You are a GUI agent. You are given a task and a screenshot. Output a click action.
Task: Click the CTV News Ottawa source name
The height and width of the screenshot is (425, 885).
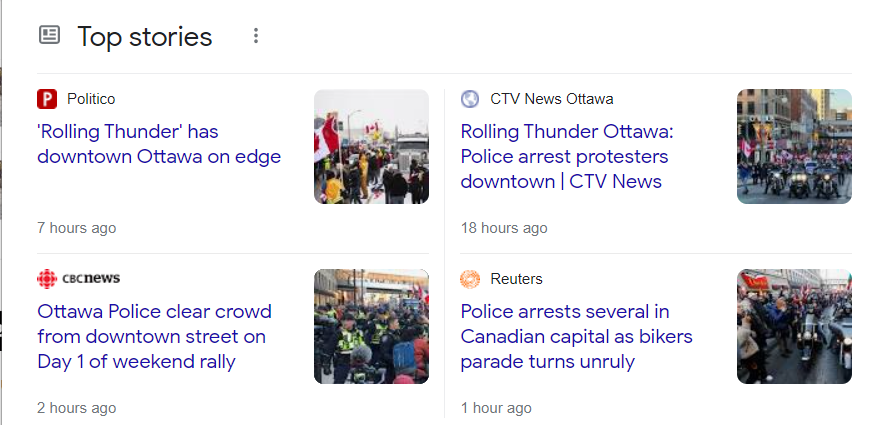click(551, 99)
